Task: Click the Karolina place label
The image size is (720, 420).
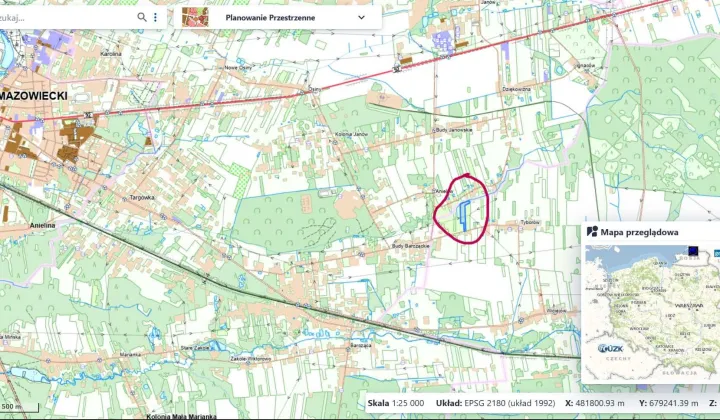Action: pos(111,54)
